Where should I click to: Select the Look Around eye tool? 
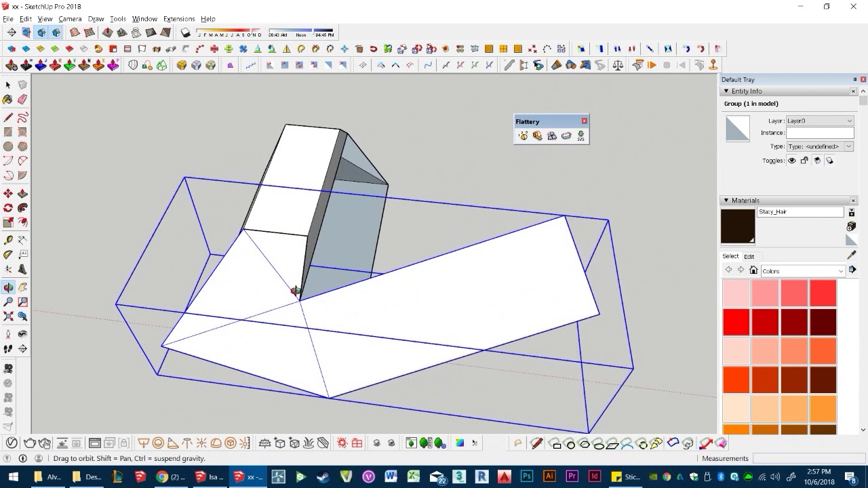[x=22, y=334]
